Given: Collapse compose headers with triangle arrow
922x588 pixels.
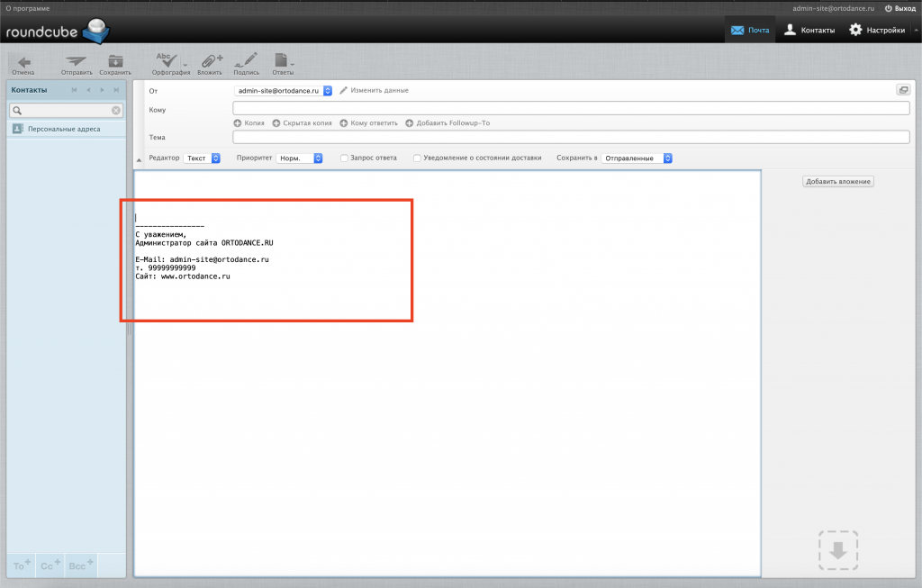Looking at the screenshot, I should pos(140,160).
